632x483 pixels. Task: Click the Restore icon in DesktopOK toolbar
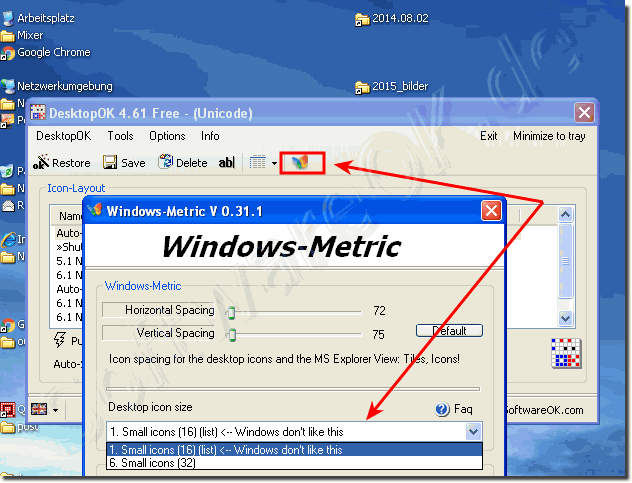coord(41,162)
